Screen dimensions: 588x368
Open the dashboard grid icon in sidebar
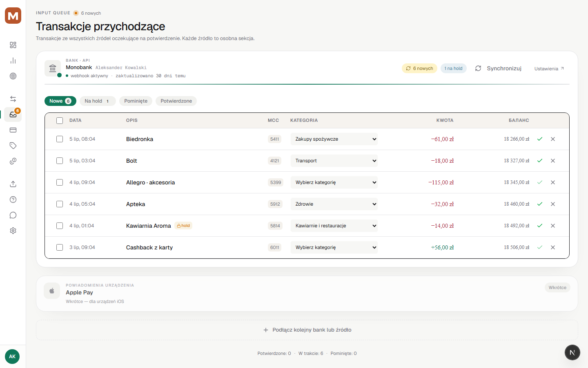click(x=13, y=45)
